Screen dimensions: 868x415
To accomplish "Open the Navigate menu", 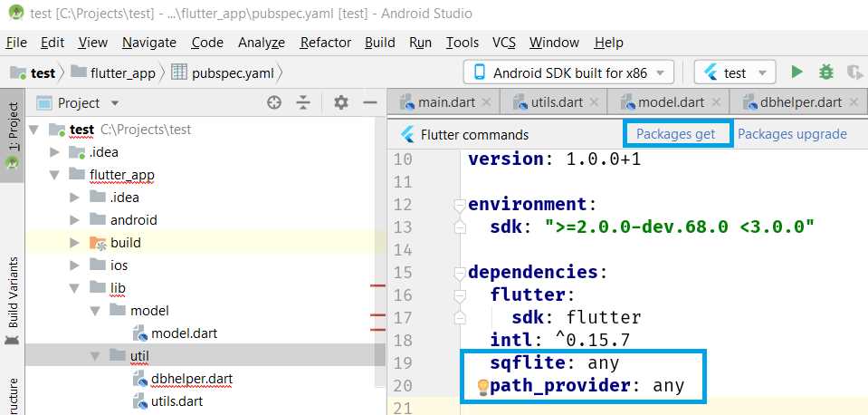I will pyautogui.click(x=149, y=43).
